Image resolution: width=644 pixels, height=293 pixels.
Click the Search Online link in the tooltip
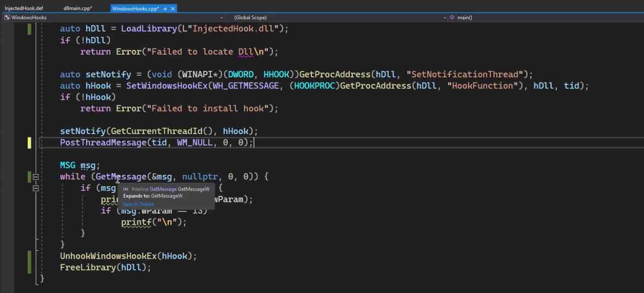[138, 204]
